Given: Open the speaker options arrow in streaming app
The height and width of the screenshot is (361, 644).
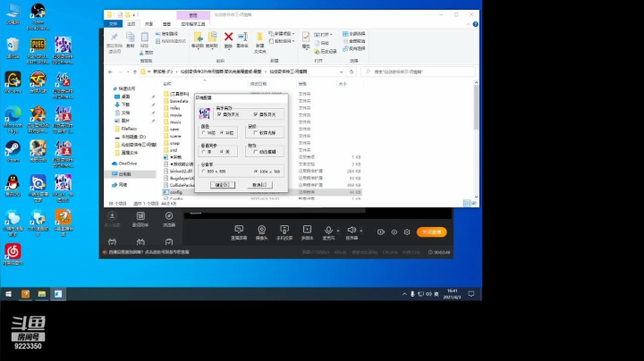Looking at the screenshot, I should (x=360, y=231).
